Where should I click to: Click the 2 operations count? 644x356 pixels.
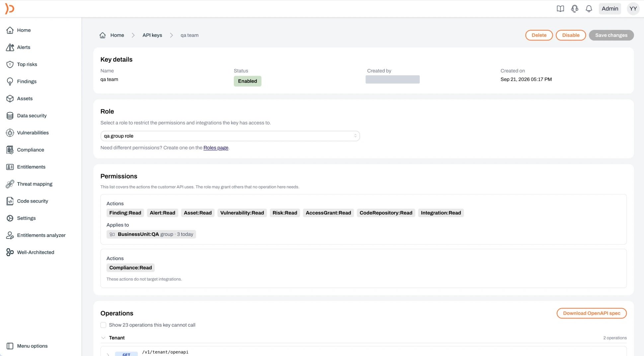(615, 338)
